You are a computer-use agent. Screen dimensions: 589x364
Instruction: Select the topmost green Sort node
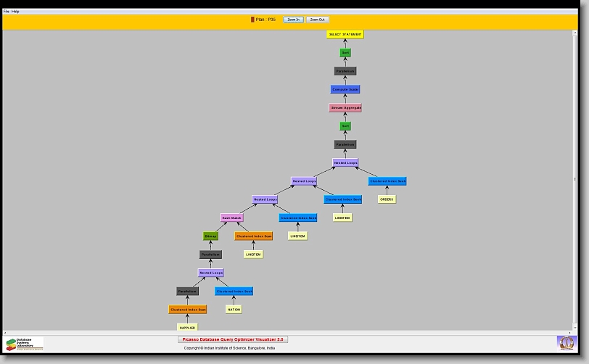pos(345,53)
